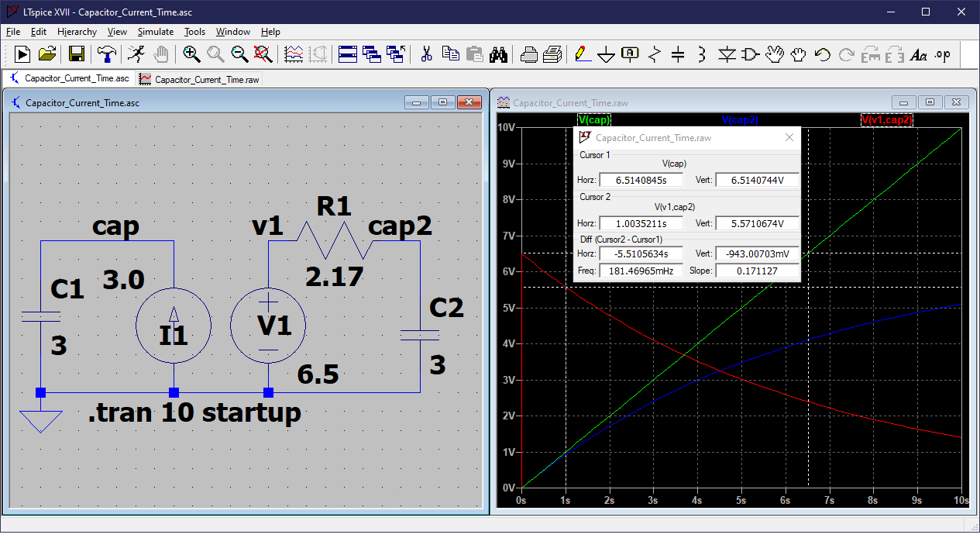Open Find with the binoculars icon
Screen dimensions: 980x538
click(x=498, y=54)
